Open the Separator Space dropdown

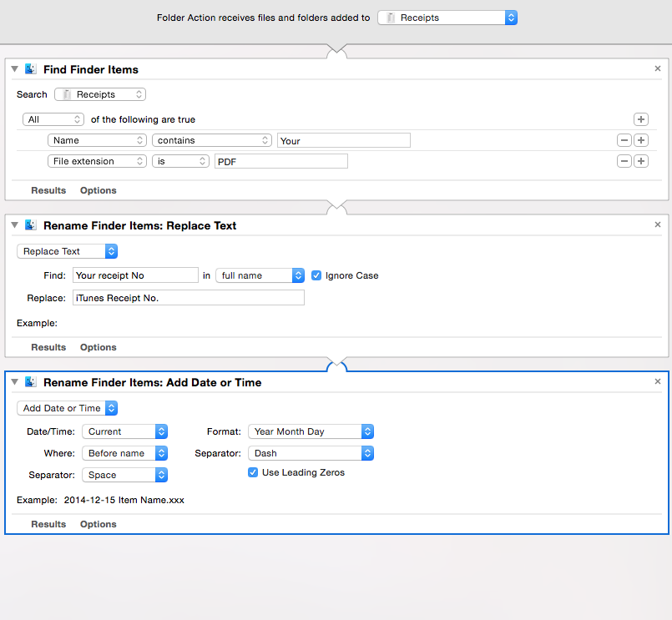124,475
